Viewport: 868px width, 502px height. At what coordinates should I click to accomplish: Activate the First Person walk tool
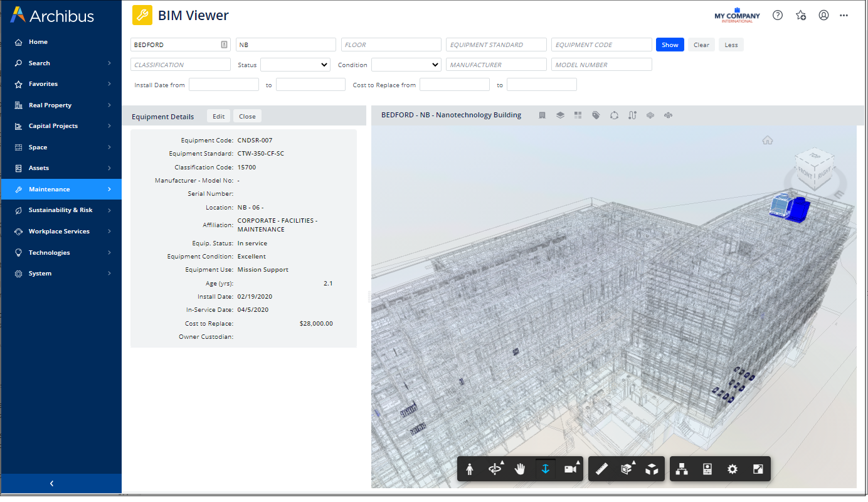[x=470, y=469]
